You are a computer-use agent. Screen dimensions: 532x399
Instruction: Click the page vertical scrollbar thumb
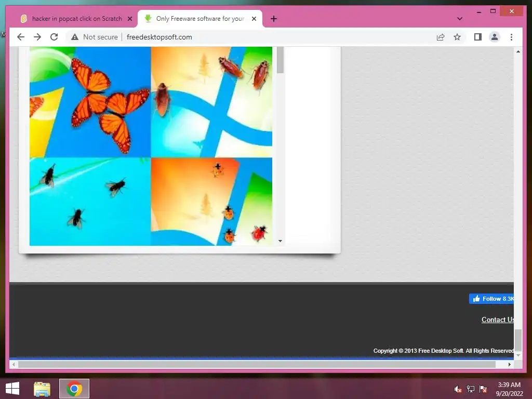click(x=518, y=340)
